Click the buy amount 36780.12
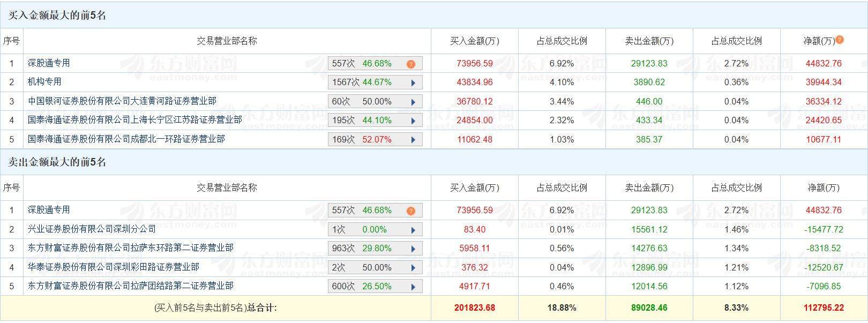Image resolution: width=868 pixels, height=323 pixels. 475,101
